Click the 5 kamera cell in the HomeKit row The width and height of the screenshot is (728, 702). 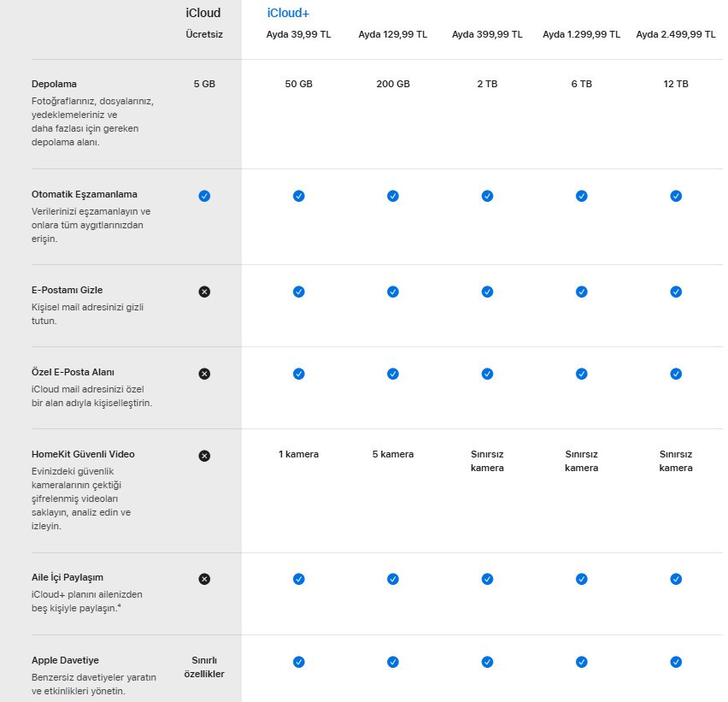[x=393, y=454]
